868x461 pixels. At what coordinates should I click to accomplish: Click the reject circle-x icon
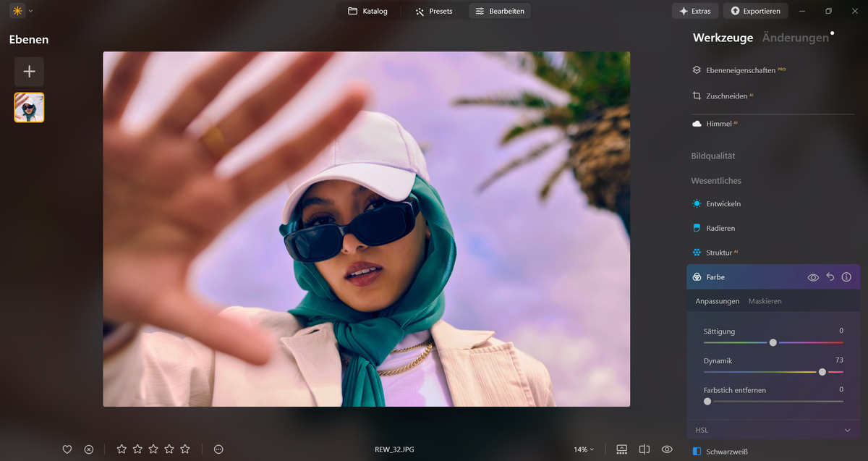coord(89,449)
